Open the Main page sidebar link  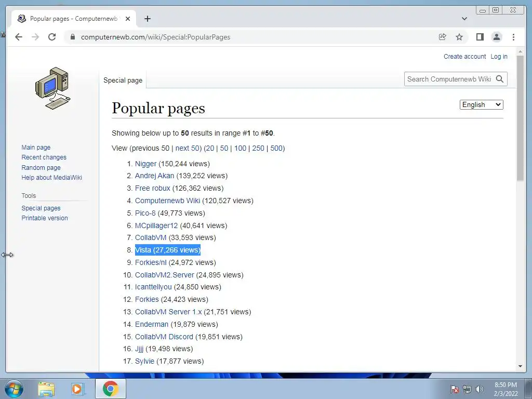(x=36, y=147)
